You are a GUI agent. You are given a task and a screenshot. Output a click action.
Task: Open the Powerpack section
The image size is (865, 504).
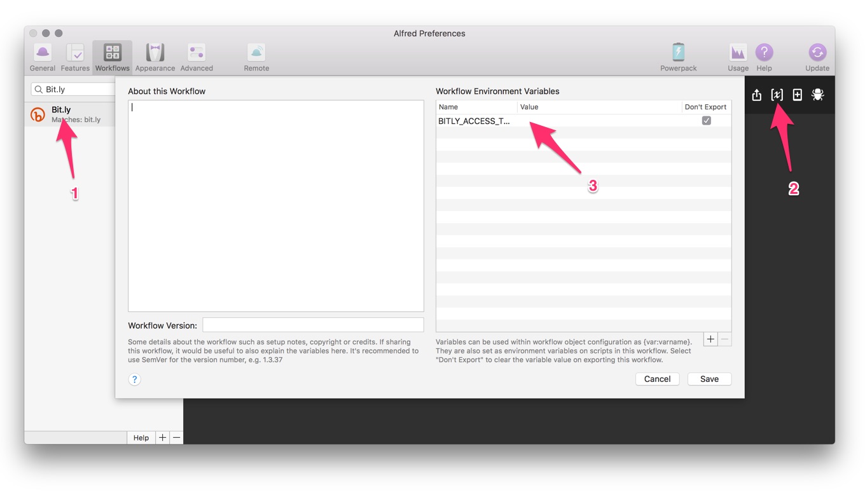(x=679, y=58)
